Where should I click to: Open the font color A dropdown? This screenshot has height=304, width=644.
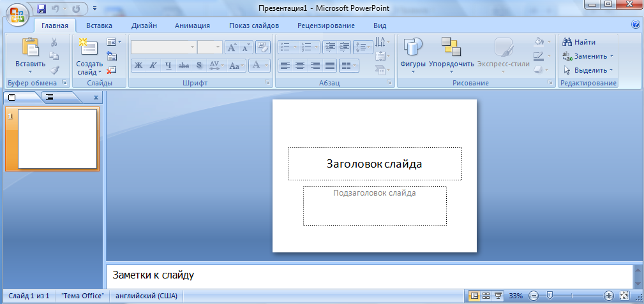tap(260, 66)
